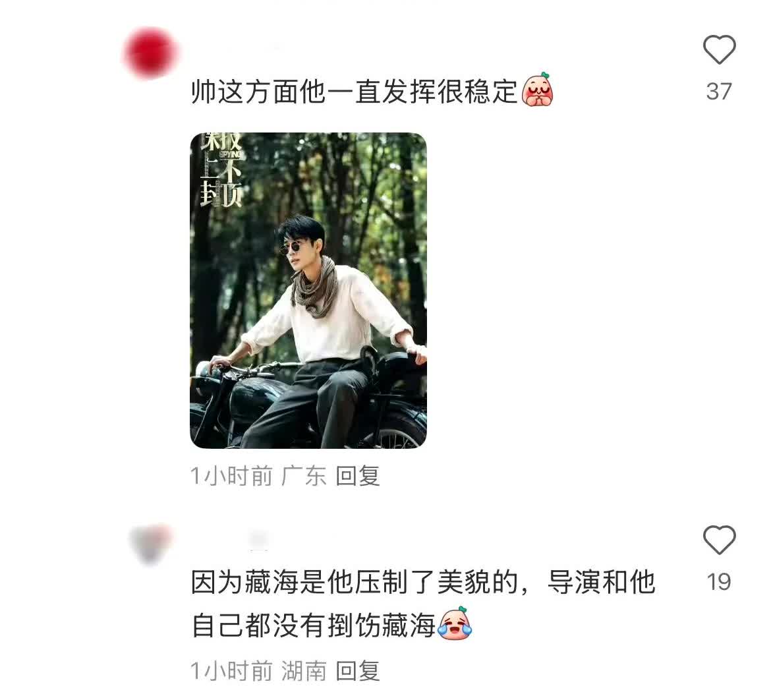The width and height of the screenshot is (771, 700).
Task: Select the comment text starting 因为藏海是他压制了美貌的
Action: [423, 604]
